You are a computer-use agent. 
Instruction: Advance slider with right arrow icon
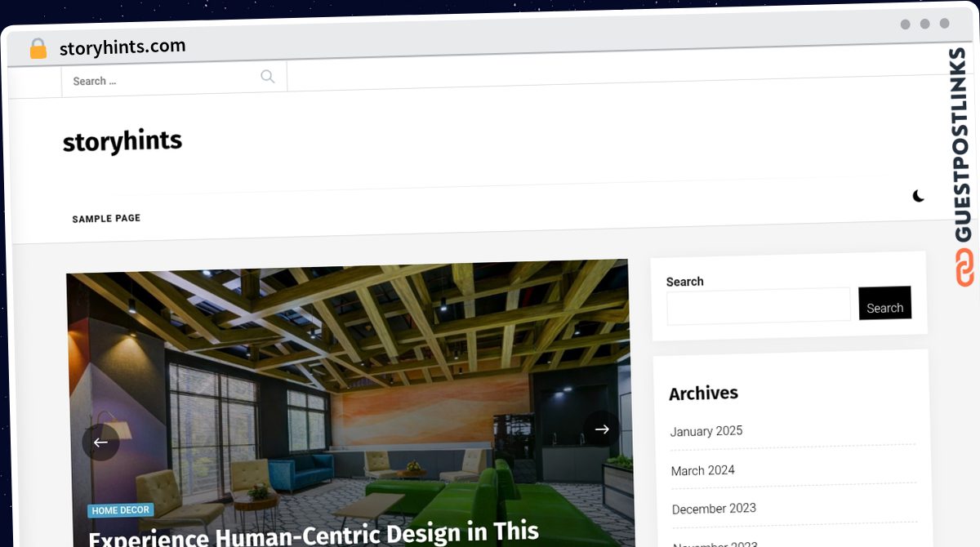click(x=602, y=429)
